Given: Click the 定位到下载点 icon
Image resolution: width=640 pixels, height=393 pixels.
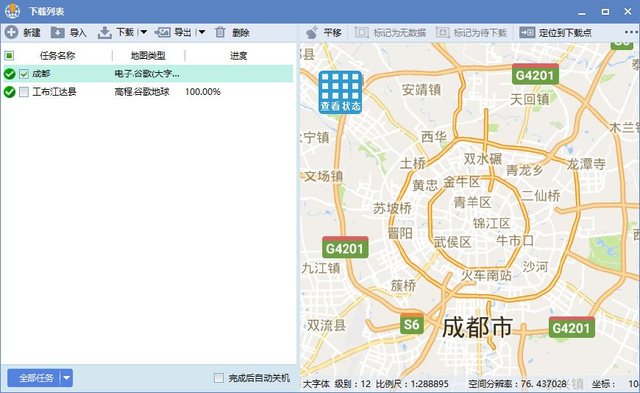Looking at the screenshot, I should tap(527, 32).
